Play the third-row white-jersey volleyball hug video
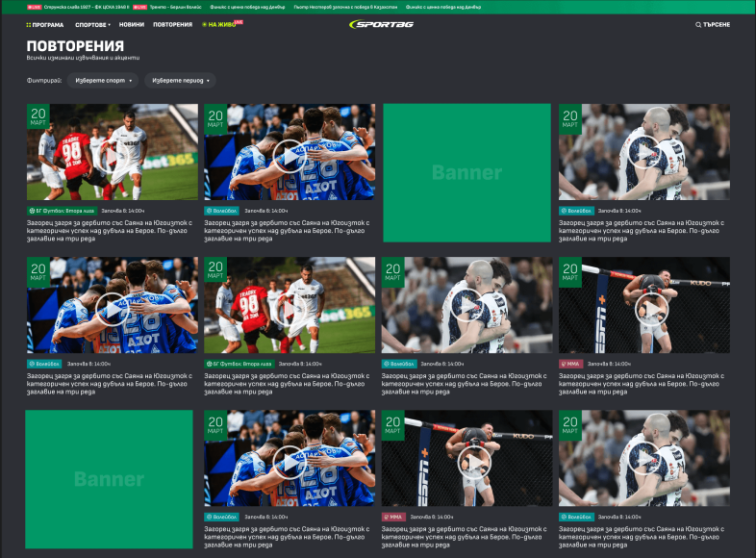 (x=643, y=459)
